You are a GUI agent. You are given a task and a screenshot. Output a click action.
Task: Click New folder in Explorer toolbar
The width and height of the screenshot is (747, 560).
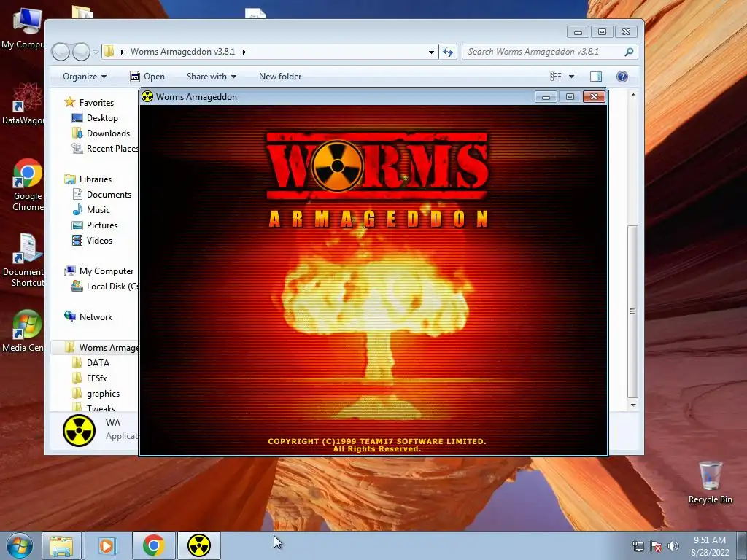[280, 76]
